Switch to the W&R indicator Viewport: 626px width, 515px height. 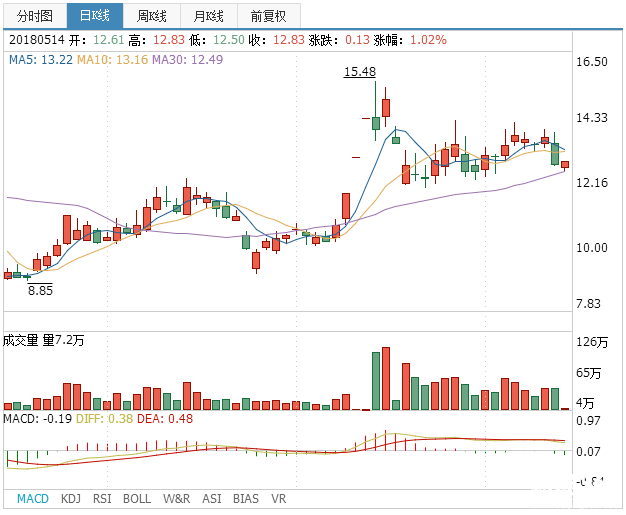pos(176,499)
